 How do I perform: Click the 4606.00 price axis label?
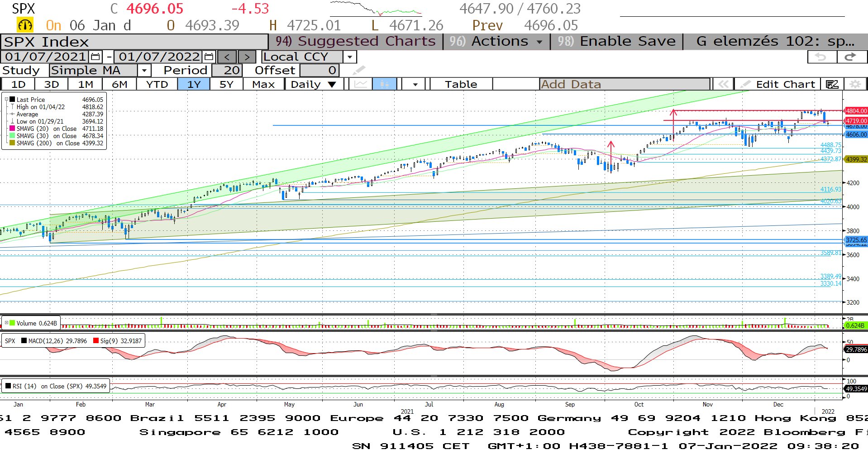pyautogui.click(x=856, y=134)
